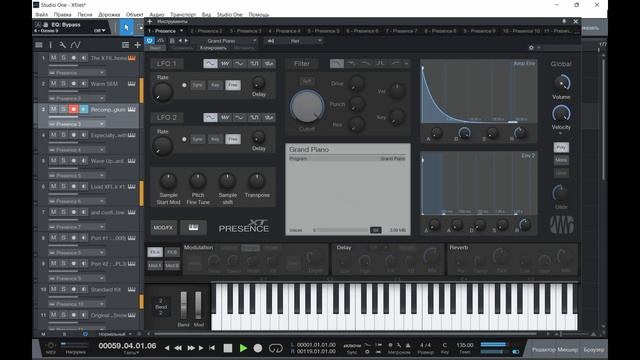
Task: Select LFO 1 sine waveform
Action: 210,64
